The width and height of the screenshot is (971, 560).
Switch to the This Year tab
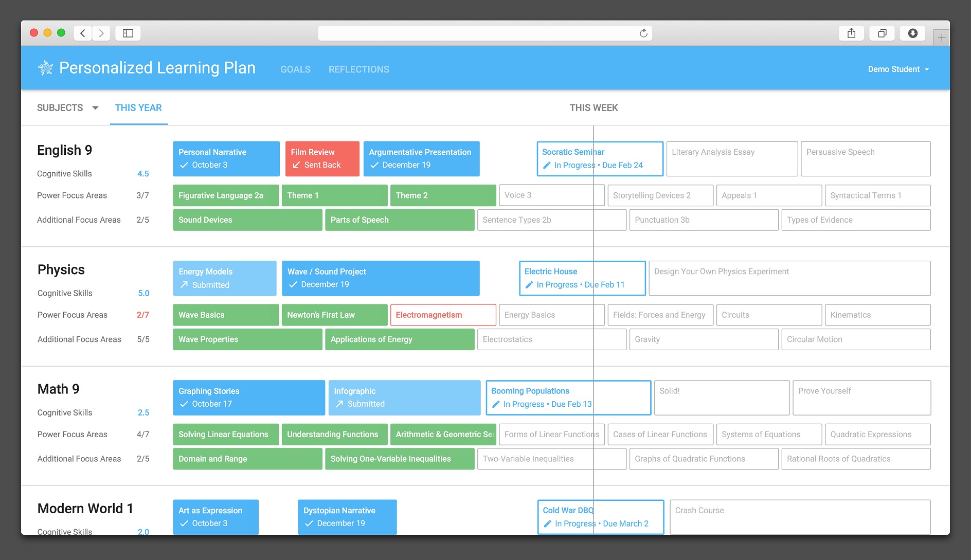coord(138,108)
